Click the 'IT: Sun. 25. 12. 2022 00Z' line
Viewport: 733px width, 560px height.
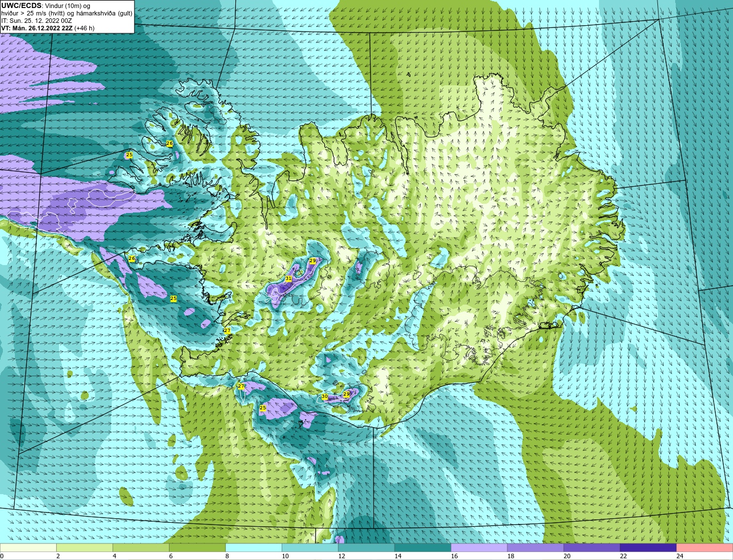coord(36,21)
